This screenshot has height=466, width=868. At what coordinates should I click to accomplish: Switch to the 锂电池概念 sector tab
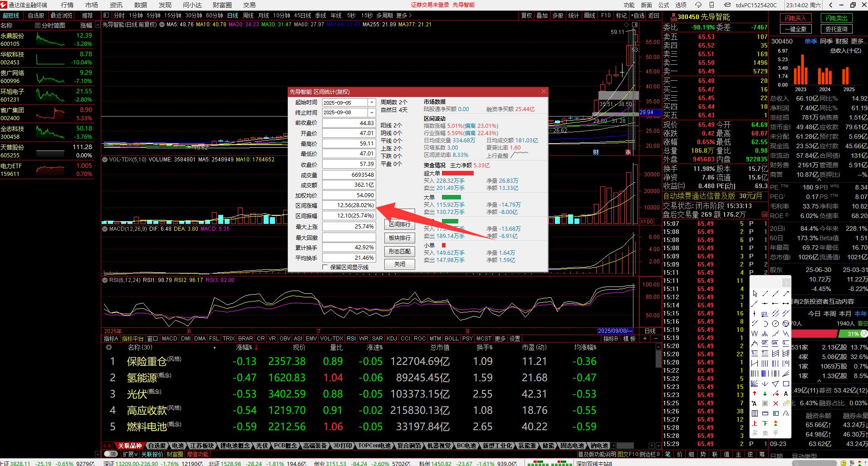click(x=235, y=446)
